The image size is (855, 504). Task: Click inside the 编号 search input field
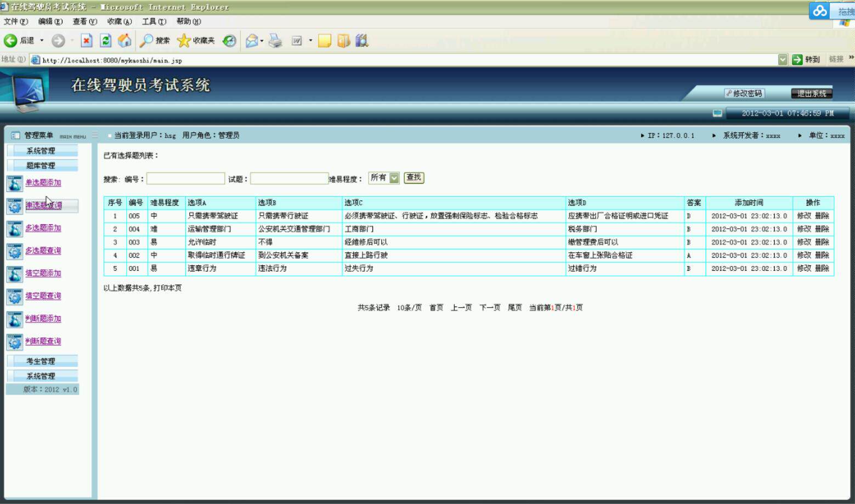185,178
